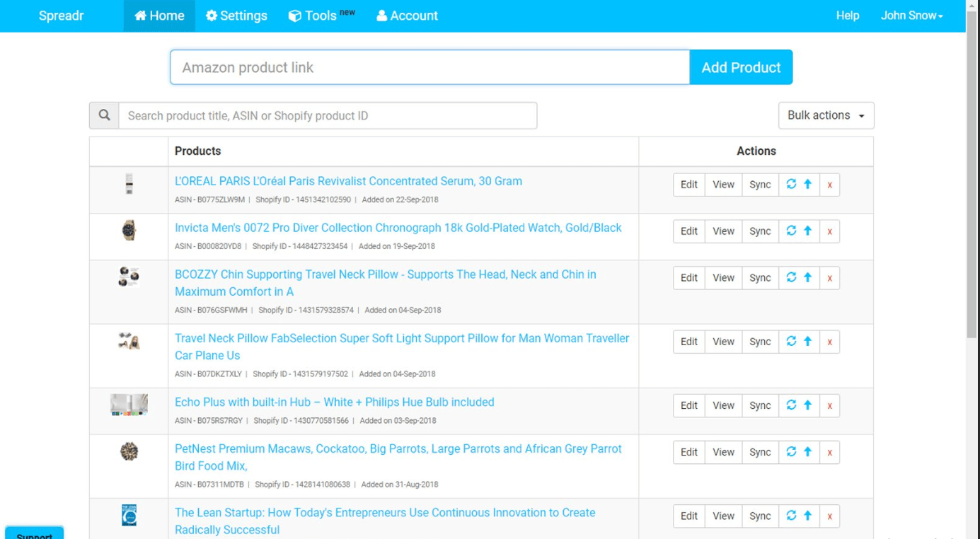
Task: Click refresh icon for The Lean Startup row
Action: pyautogui.click(x=791, y=516)
